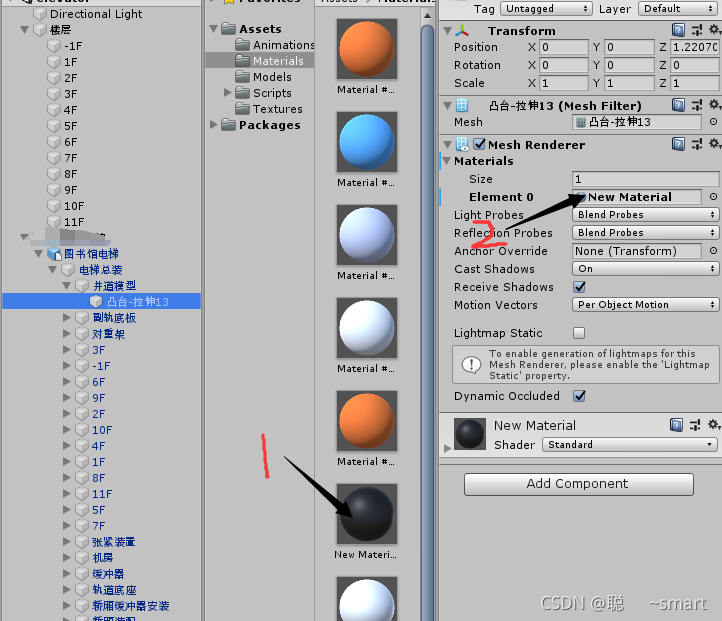Select the first orange sphere material thumbnail
Screen dimensions: 722x621
[x=367, y=49]
